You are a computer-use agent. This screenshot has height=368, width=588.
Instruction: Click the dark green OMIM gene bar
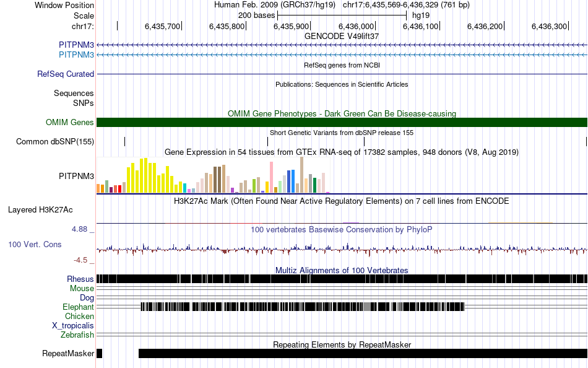[x=342, y=123]
